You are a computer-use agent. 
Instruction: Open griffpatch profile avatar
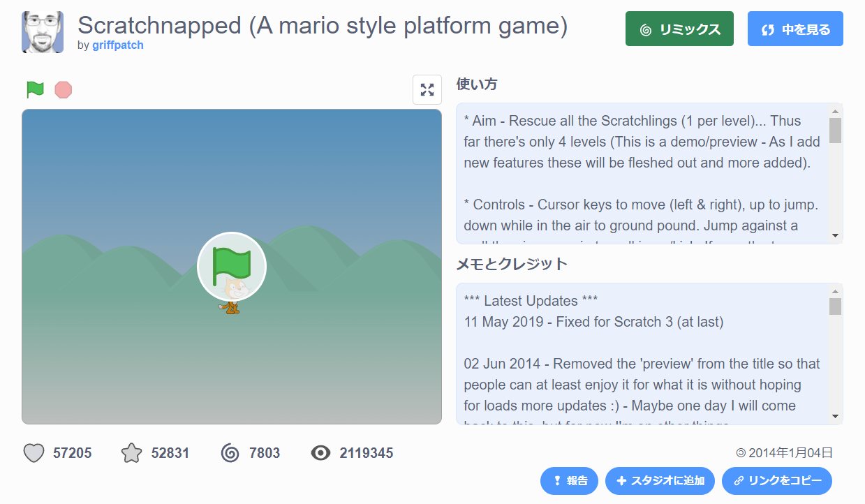click(43, 32)
